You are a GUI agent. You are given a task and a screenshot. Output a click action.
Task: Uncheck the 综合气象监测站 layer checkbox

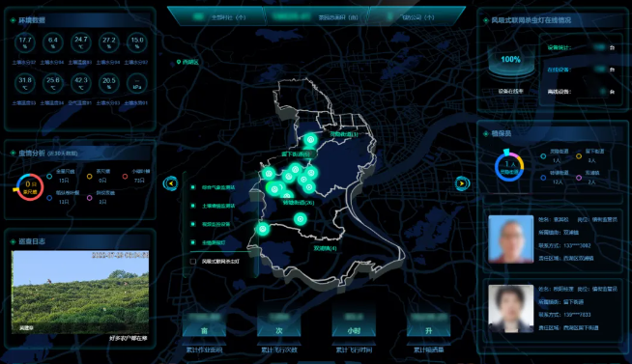point(193,187)
